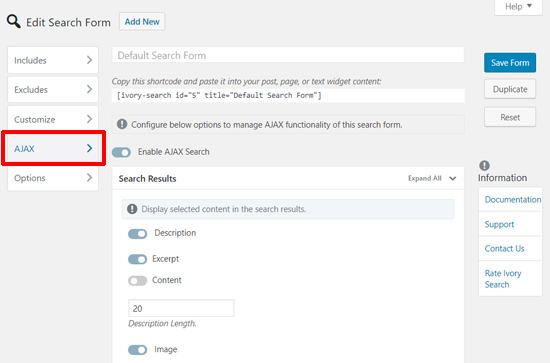550x363 pixels.
Task: Click the Description Length input field
Action: 181,308
